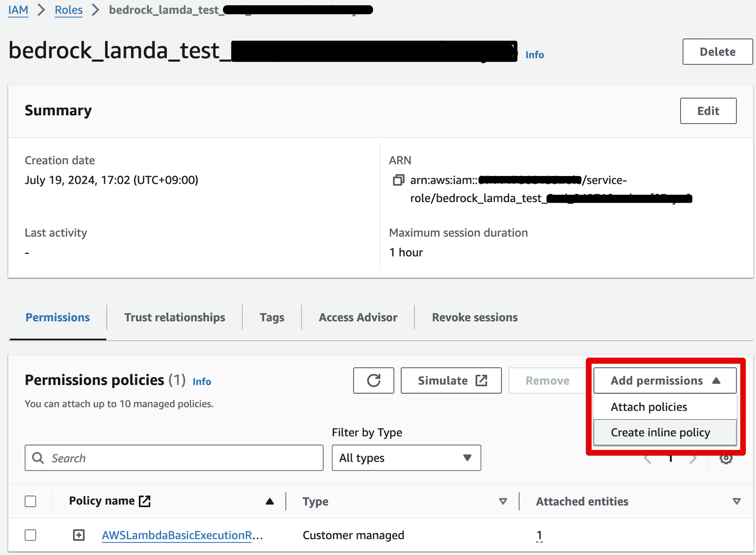
Task: Open the Tags tab
Action: 272,318
